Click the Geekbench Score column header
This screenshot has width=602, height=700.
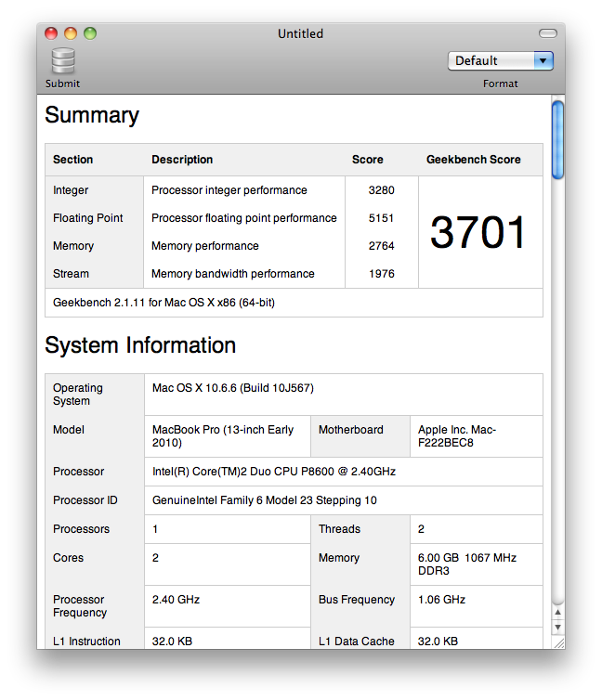474,160
